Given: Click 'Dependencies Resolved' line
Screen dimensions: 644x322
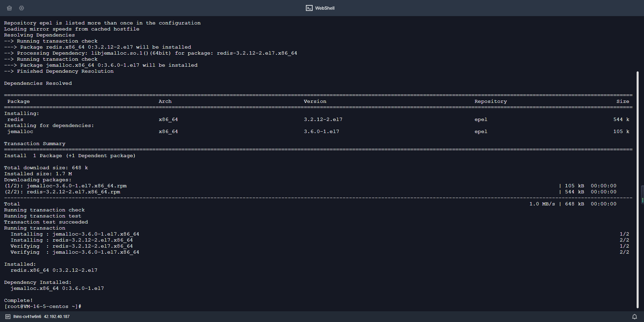Looking at the screenshot, I should (x=38, y=83).
